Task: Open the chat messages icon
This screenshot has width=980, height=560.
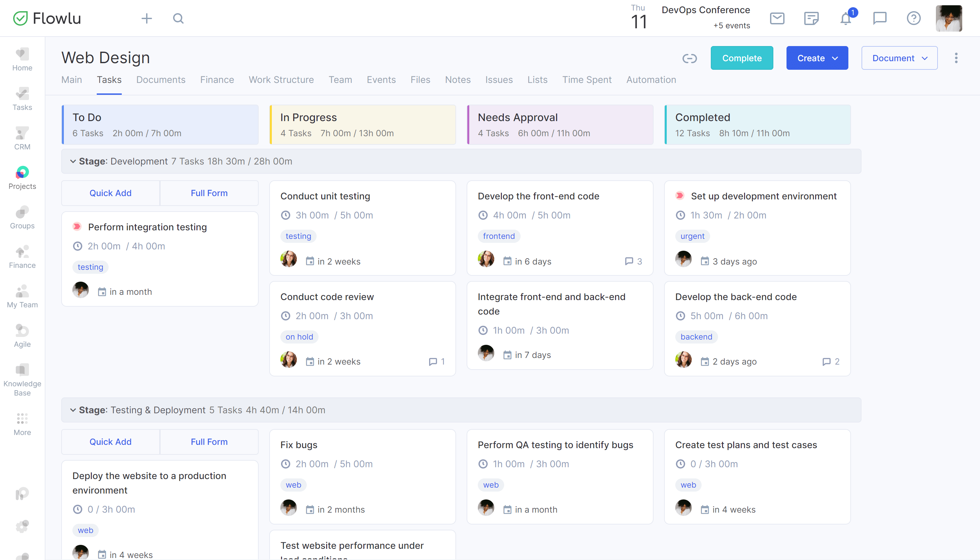Action: tap(880, 18)
